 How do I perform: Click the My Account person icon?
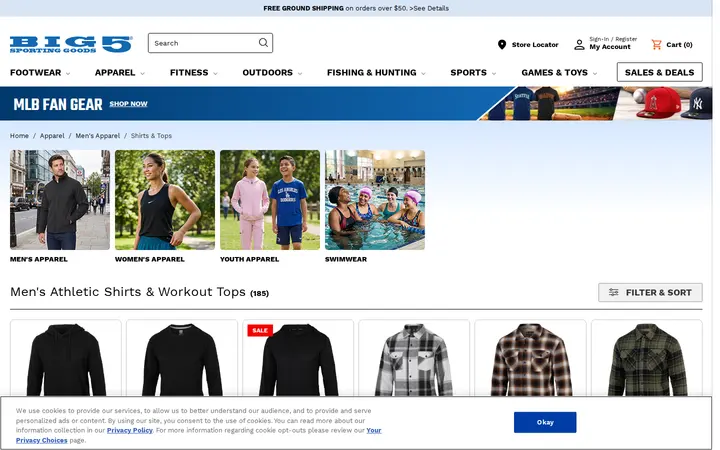[579, 45]
